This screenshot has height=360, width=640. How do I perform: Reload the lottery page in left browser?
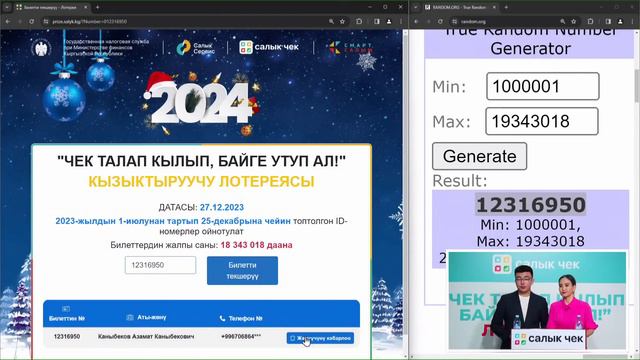tap(31, 21)
